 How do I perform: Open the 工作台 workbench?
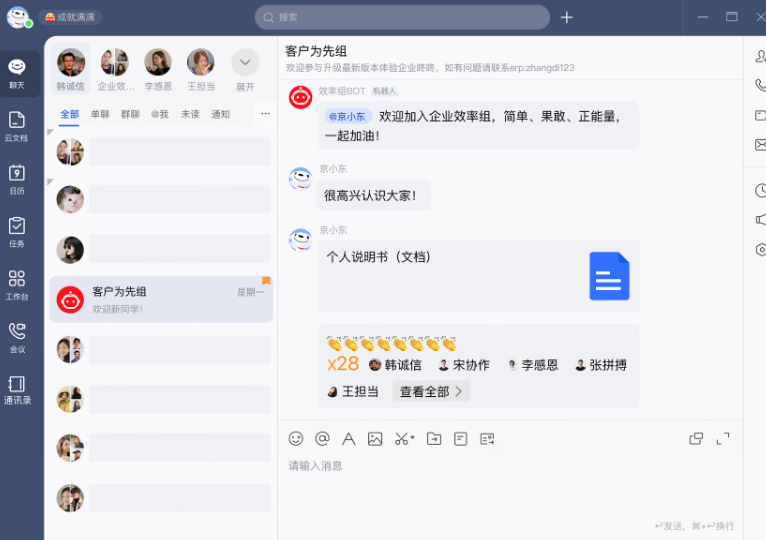[x=16, y=284]
